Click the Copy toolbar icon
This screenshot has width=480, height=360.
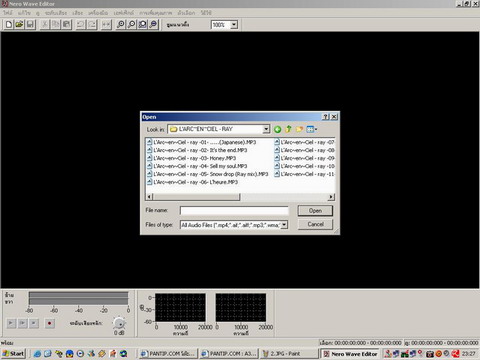click(x=56, y=24)
